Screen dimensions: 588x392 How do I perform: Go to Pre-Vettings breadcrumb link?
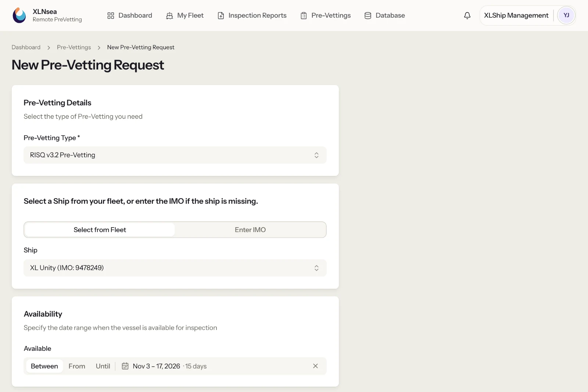74,47
